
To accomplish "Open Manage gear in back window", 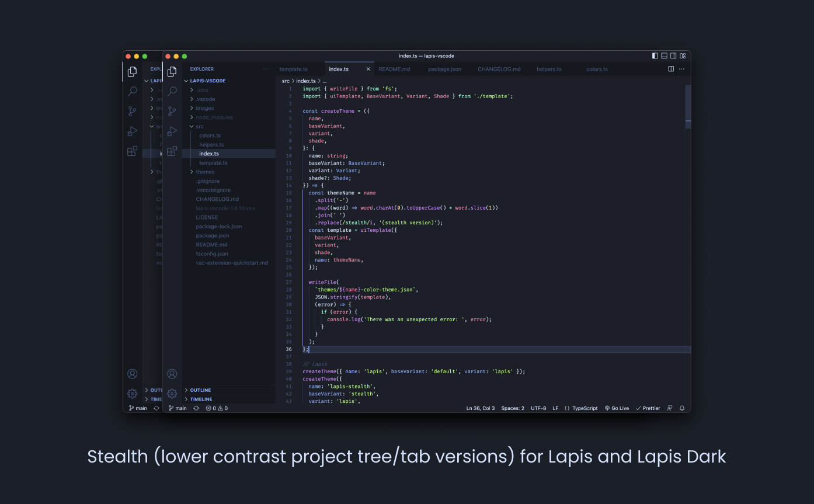I will (133, 393).
